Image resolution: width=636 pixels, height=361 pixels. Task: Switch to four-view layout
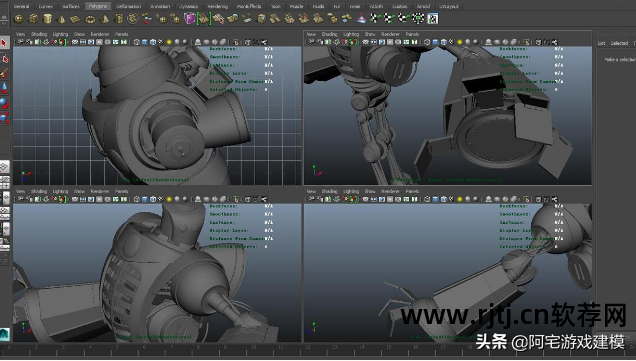4,183
